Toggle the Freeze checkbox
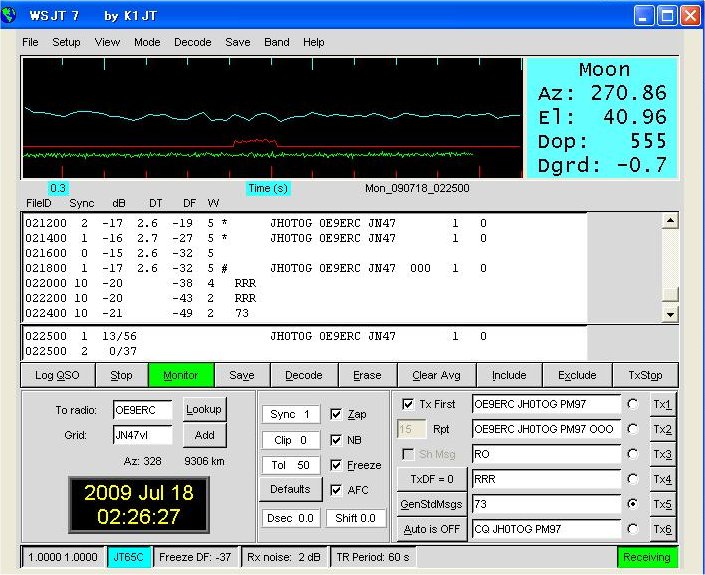The height and width of the screenshot is (575, 705). coord(336,465)
